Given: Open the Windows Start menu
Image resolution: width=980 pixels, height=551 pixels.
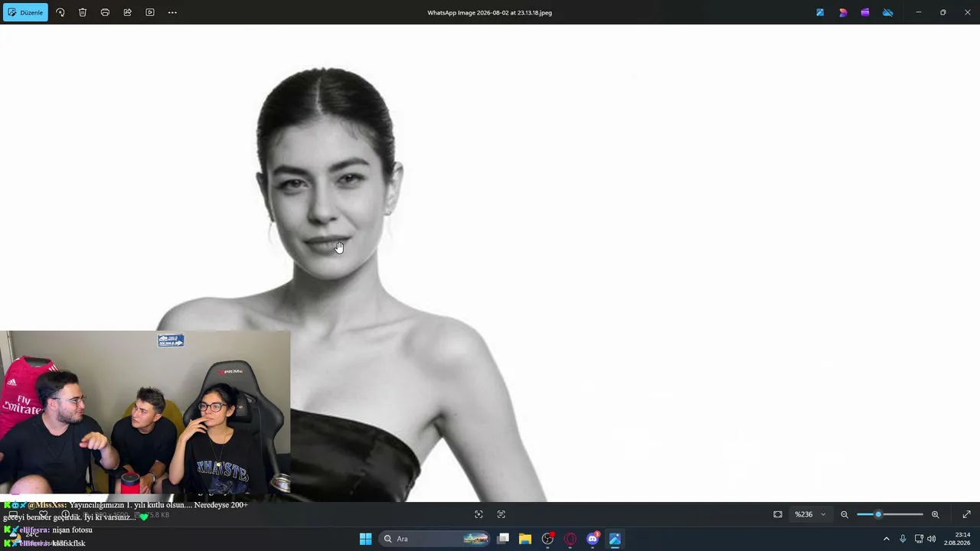Looking at the screenshot, I should 365,539.
